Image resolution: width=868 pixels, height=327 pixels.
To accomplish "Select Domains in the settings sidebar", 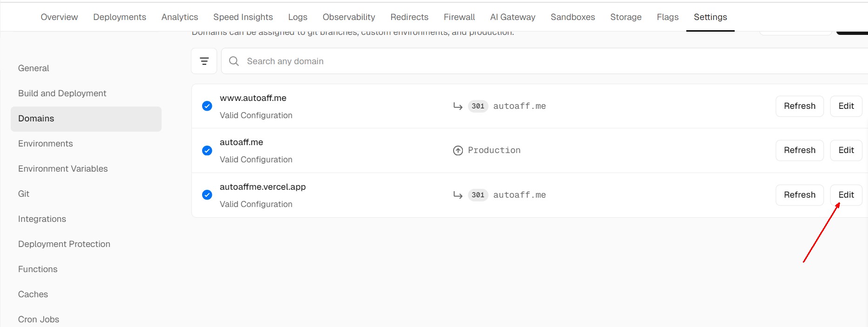I will pos(86,119).
